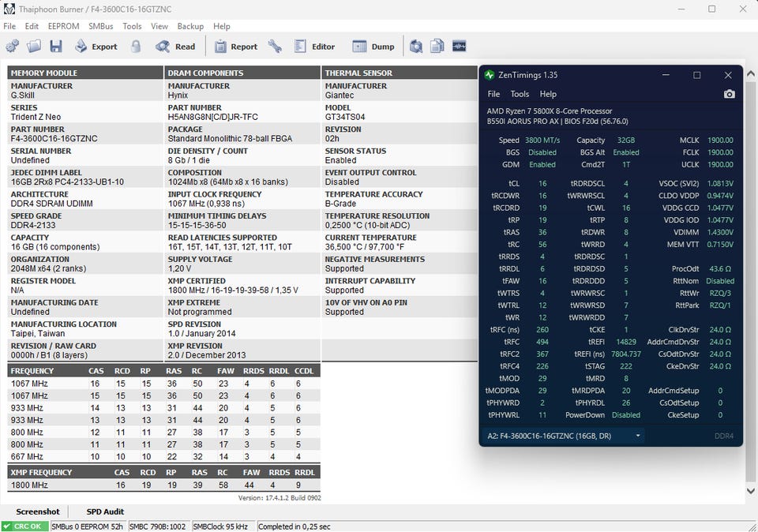Open ZenTimings Tools menu
Viewport: 758px width, 532px height.
tap(520, 94)
